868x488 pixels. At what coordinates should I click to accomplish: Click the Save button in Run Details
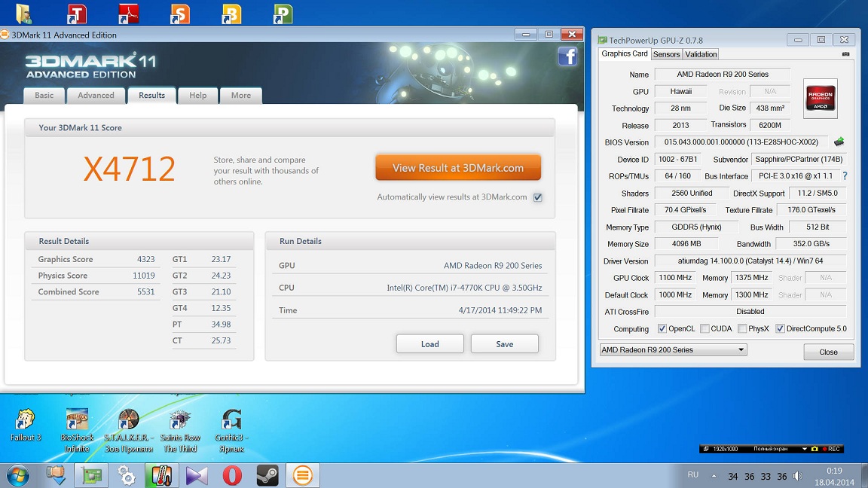click(504, 343)
